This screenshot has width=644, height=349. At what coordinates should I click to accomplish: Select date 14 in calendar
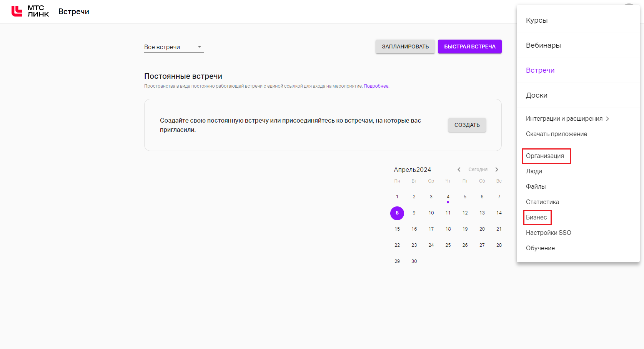499,213
